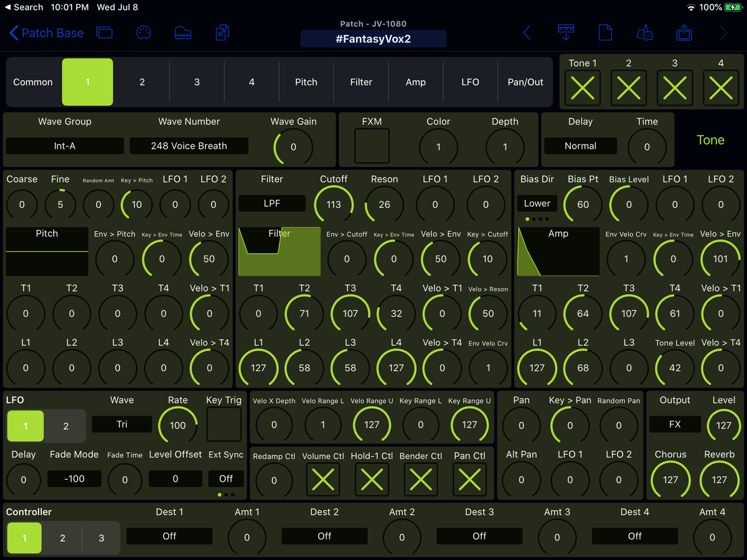Open Filter type LPF dropdown
The height and width of the screenshot is (560, 747).
272,203
